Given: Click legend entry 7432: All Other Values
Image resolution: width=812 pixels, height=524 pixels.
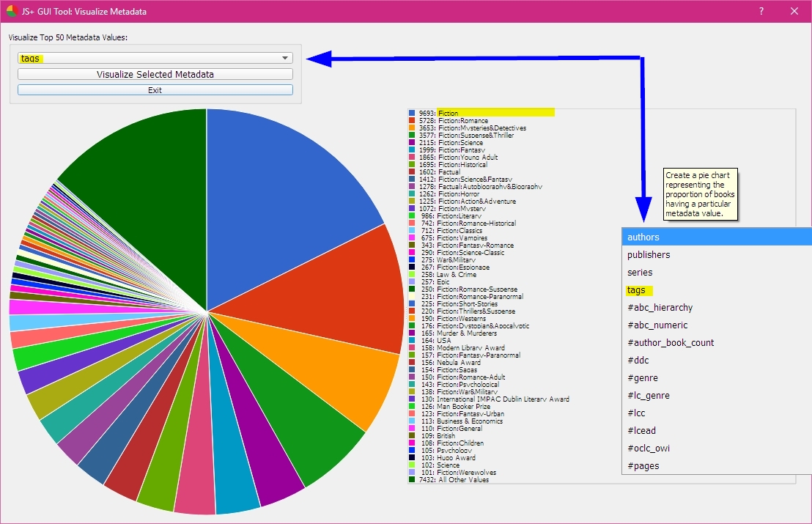Looking at the screenshot, I should coord(454,479).
